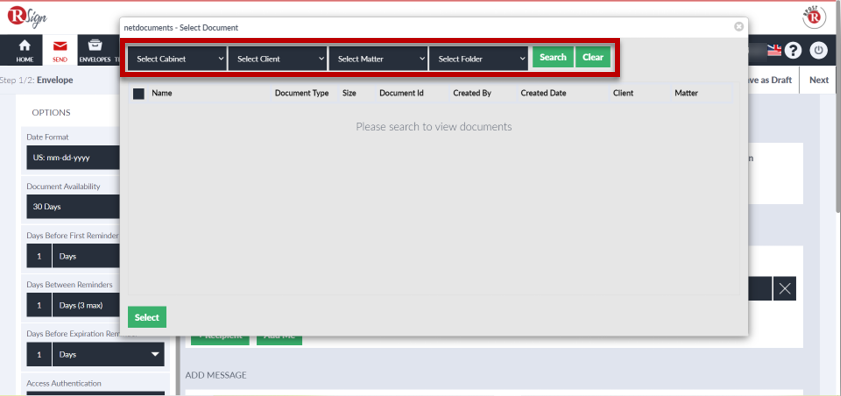The width and height of the screenshot is (841, 396).
Task: Edit Days Before First Reminder number field
Action: click(39, 256)
